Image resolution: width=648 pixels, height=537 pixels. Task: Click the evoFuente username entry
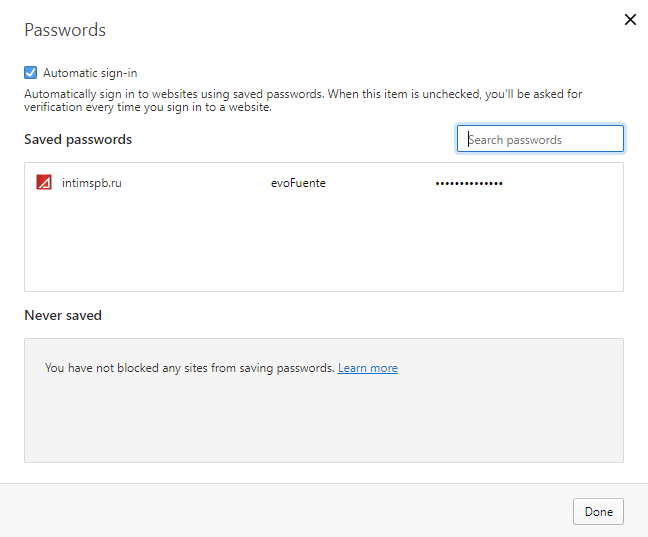298,183
